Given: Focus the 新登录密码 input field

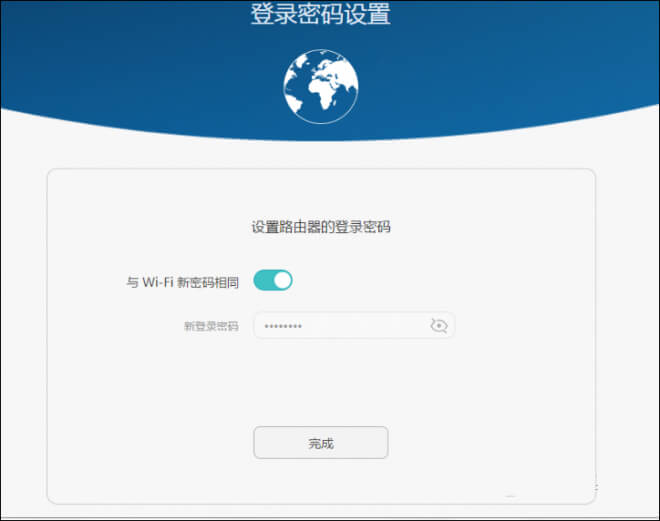Looking at the screenshot, I should (354, 325).
